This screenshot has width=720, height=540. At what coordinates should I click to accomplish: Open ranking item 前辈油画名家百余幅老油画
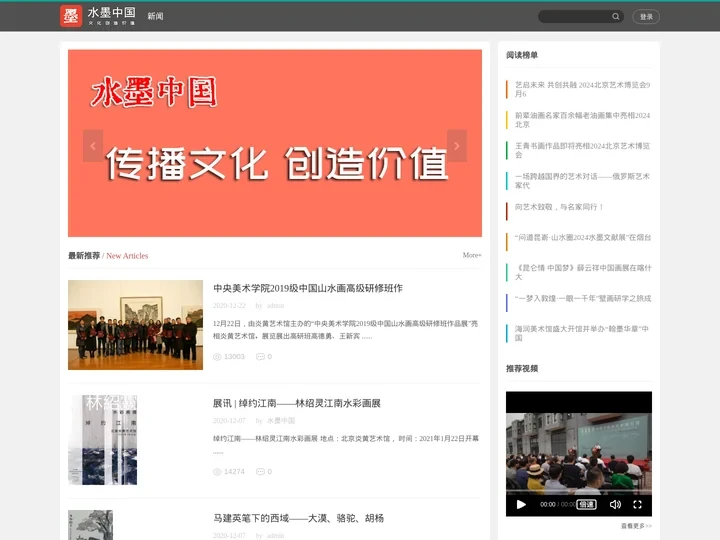[582, 120]
